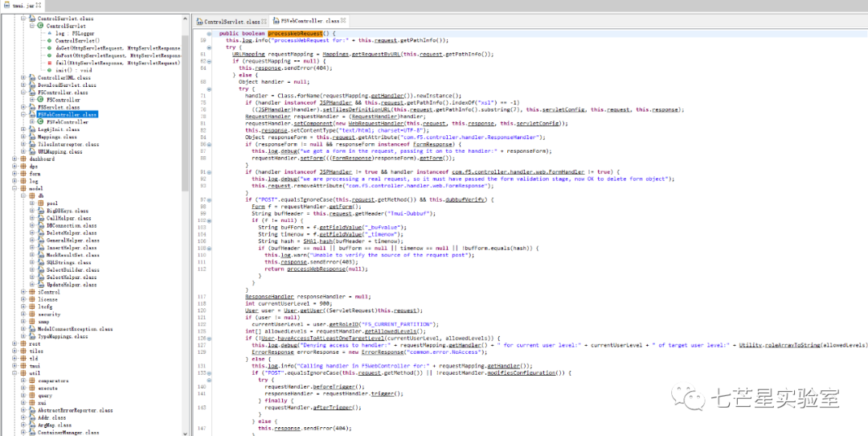This screenshot has width=868, height=436.
Task: Open SelectBuilder.class in the tree
Action: click(x=72, y=269)
